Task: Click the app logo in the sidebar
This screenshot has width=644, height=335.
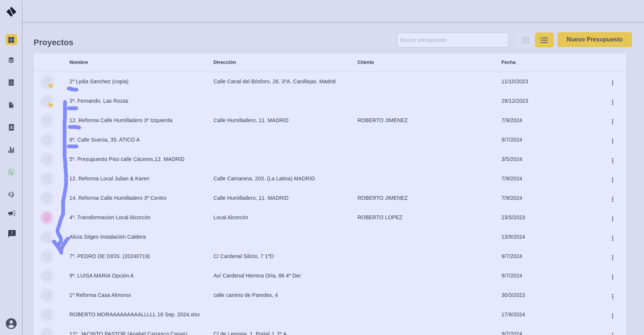Action: [11, 12]
